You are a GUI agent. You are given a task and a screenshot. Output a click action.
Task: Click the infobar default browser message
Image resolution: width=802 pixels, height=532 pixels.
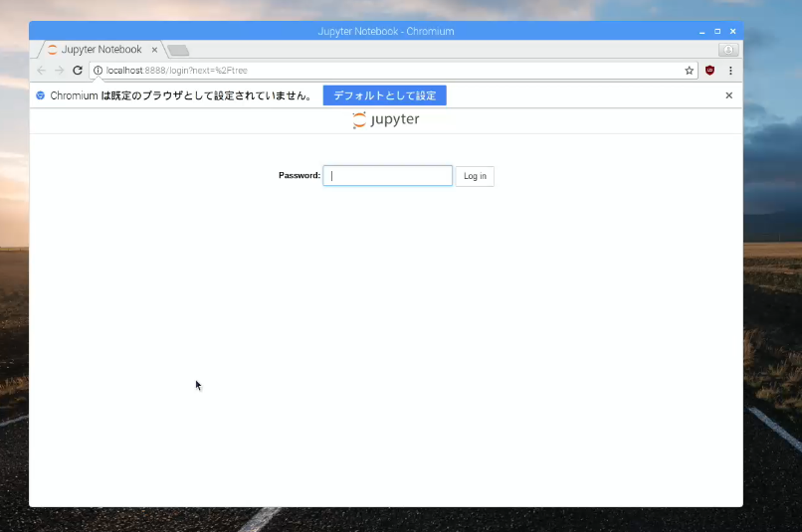(181, 95)
